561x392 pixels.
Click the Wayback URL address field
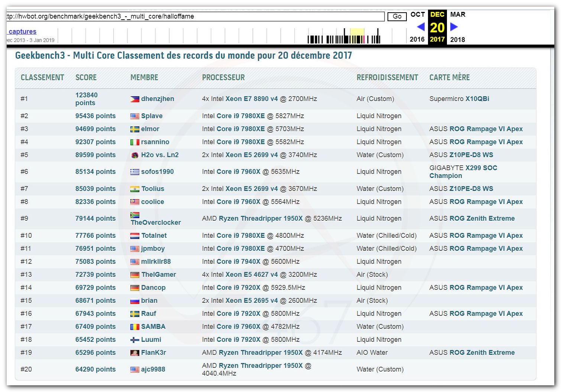point(195,16)
